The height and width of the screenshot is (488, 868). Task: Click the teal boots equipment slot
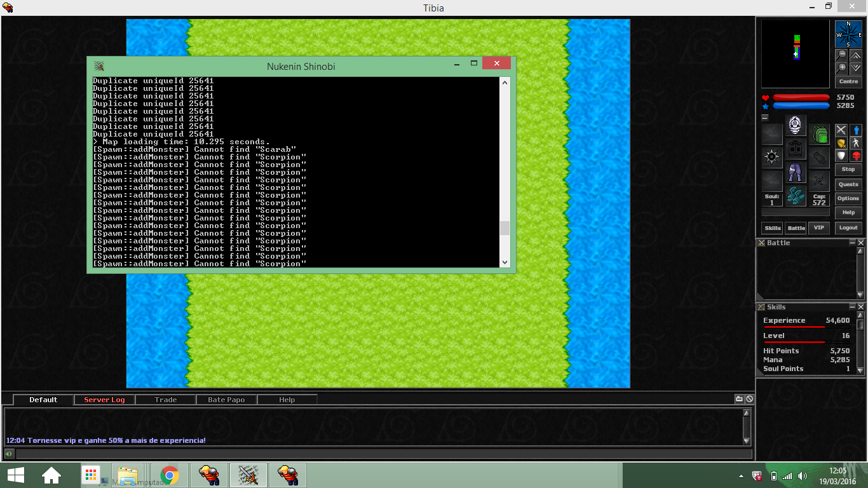tap(796, 196)
